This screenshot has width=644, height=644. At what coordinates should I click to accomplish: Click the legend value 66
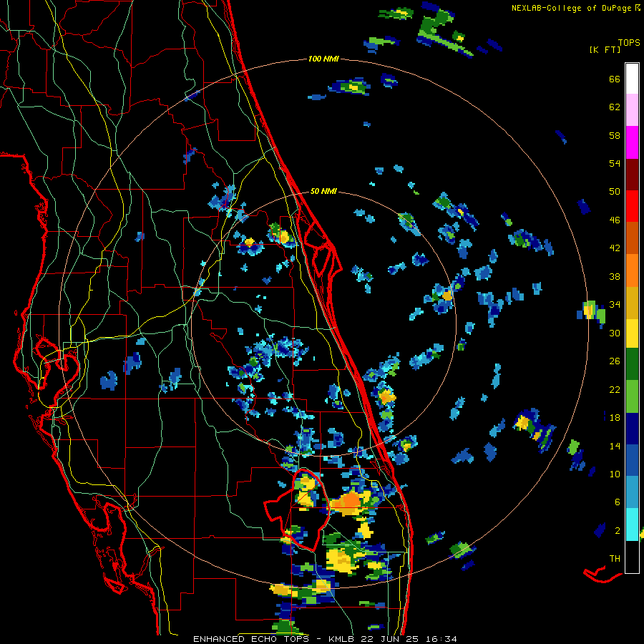click(x=615, y=79)
